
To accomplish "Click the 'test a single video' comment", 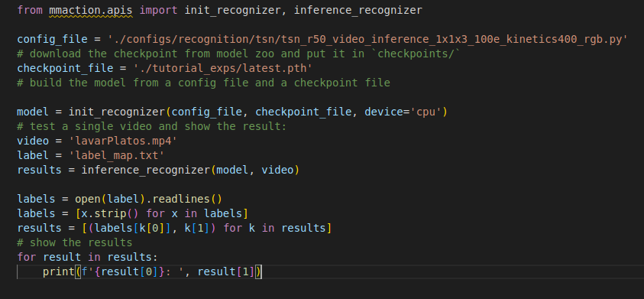I will [152, 126].
